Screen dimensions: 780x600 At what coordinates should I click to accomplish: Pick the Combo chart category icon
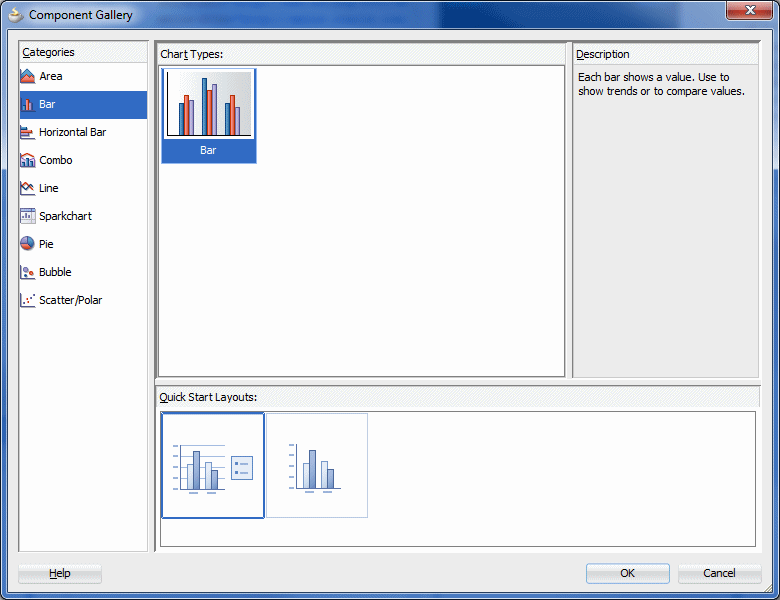[x=28, y=160]
